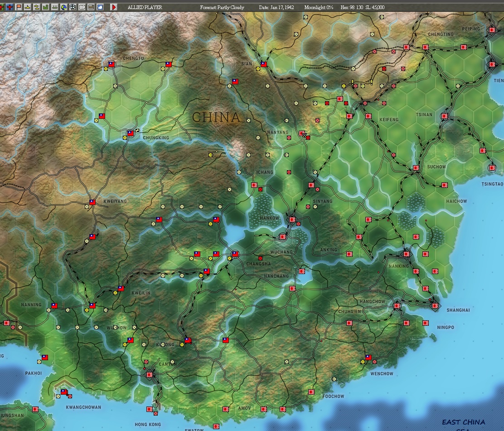Select the Japanese base at Hangchow

[397, 306]
